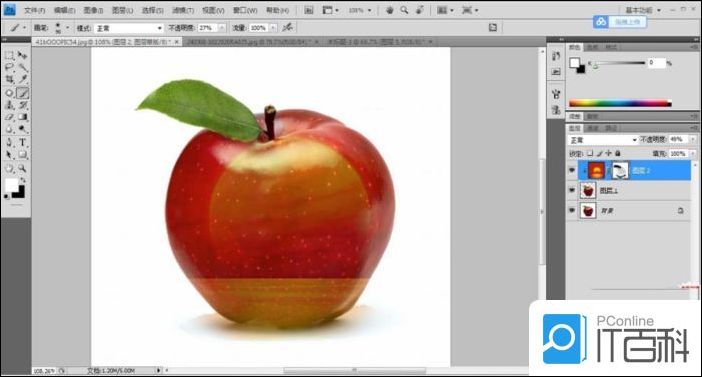This screenshot has height=377, width=702.
Task: Select the Rectangular Marquee tool
Action: pos(9,55)
